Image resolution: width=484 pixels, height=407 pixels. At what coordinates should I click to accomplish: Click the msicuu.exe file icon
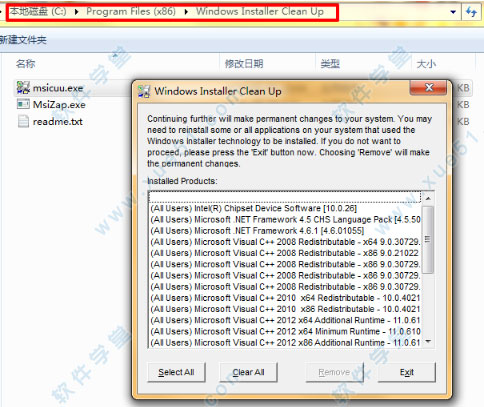click(23, 88)
